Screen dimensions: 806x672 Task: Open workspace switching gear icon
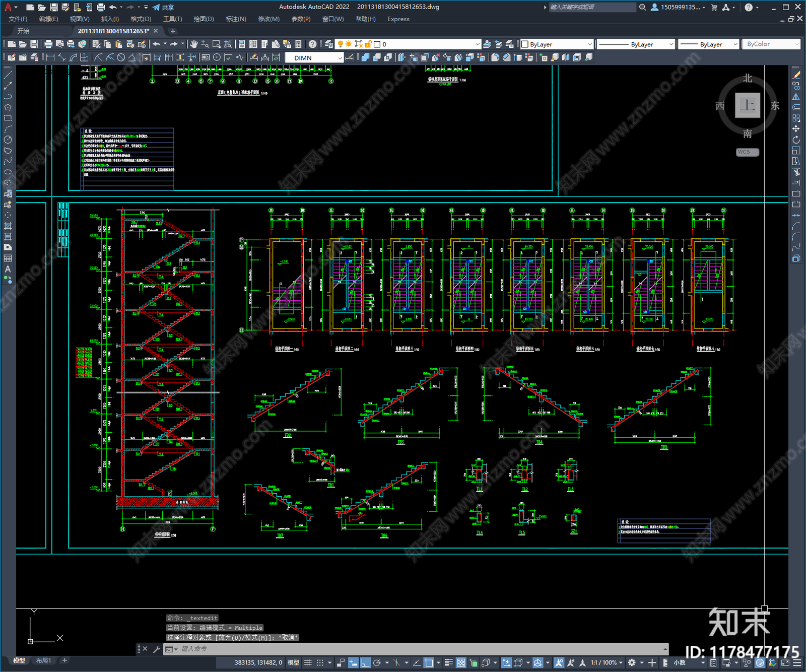pos(632,662)
